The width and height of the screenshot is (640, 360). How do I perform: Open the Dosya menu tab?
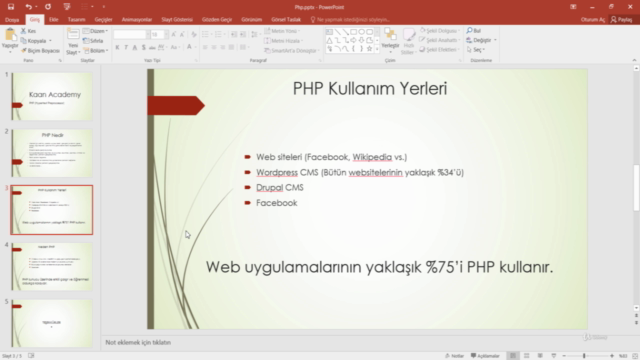[12, 20]
